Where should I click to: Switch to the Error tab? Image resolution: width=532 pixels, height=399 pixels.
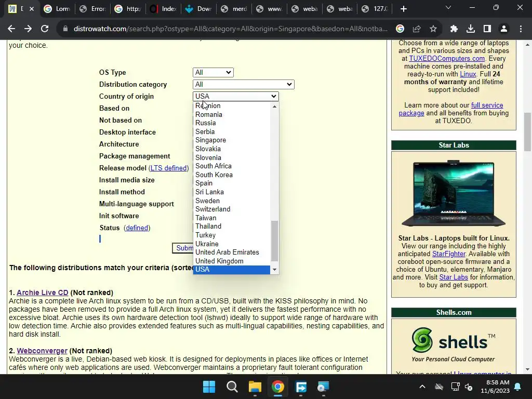click(92, 9)
